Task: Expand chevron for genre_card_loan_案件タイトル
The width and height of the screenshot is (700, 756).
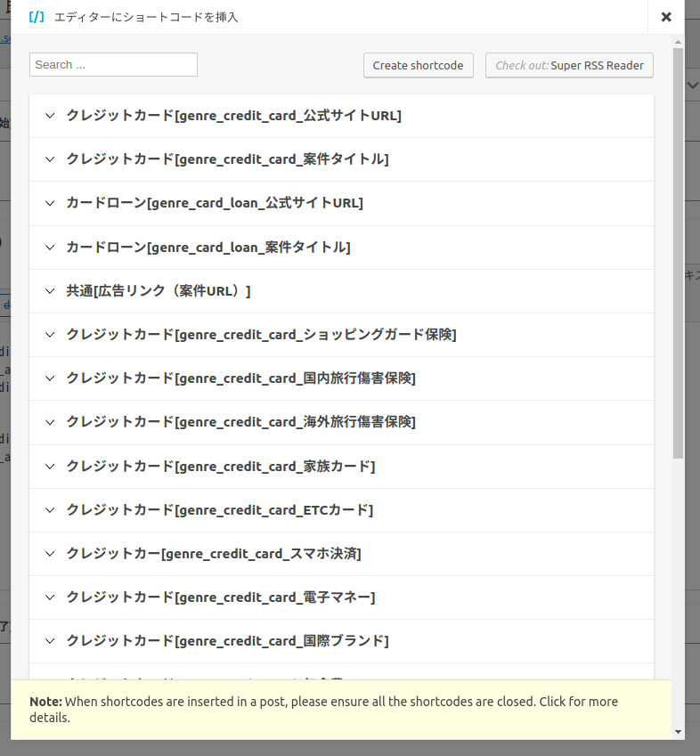Action: (x=50, y=247)
